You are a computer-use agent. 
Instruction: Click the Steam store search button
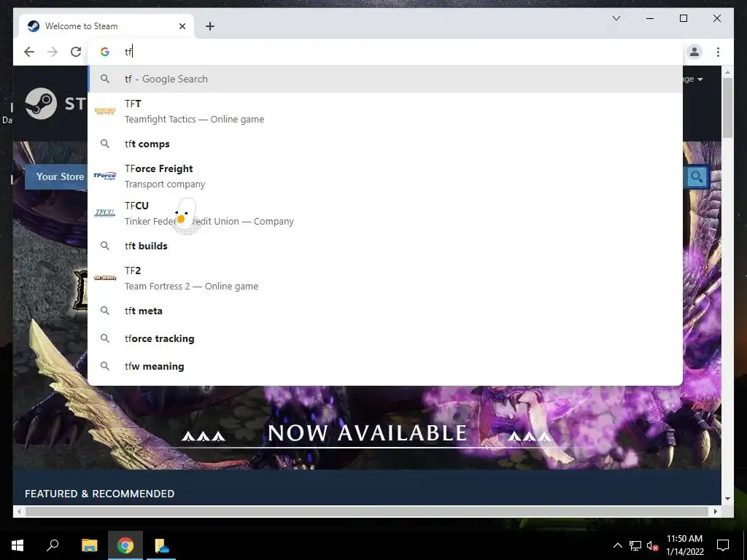[x=697, y=177]
